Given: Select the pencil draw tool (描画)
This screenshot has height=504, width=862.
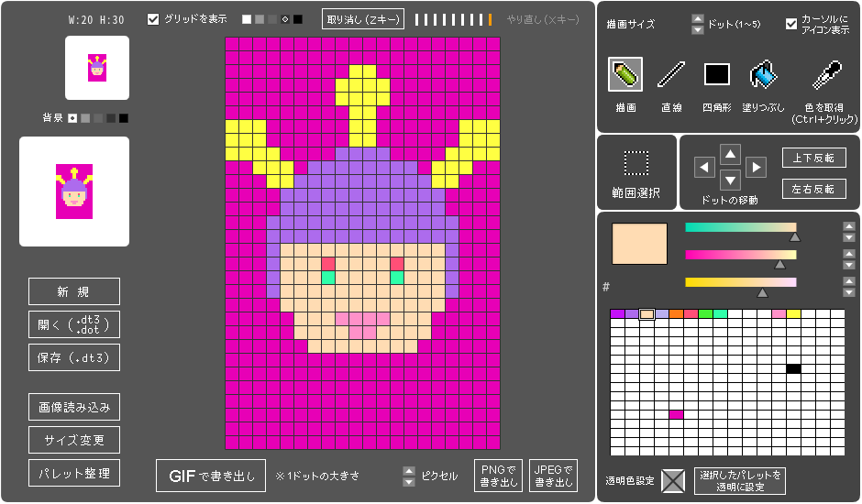Looking at the screenshot, I should coord(624,75).
